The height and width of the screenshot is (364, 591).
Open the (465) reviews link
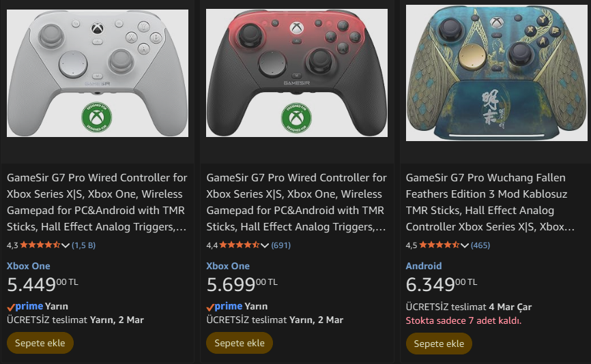(480, 245)
